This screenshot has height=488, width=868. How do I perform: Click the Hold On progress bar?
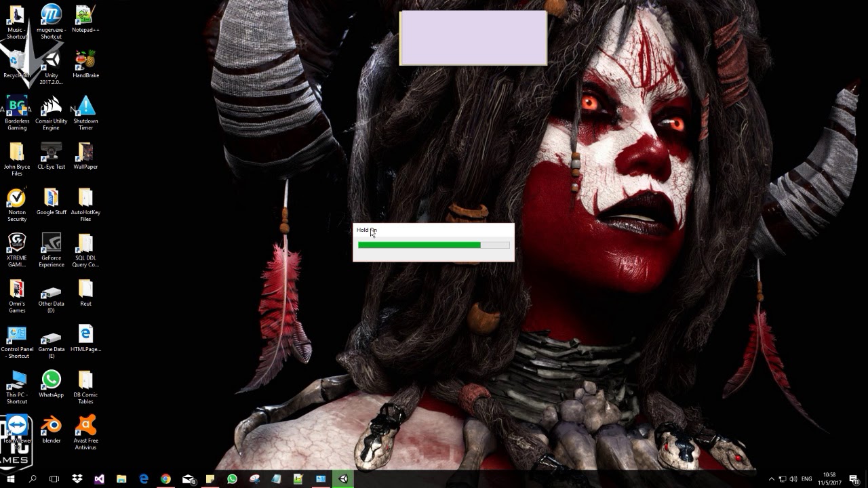(x=433, y=245)
